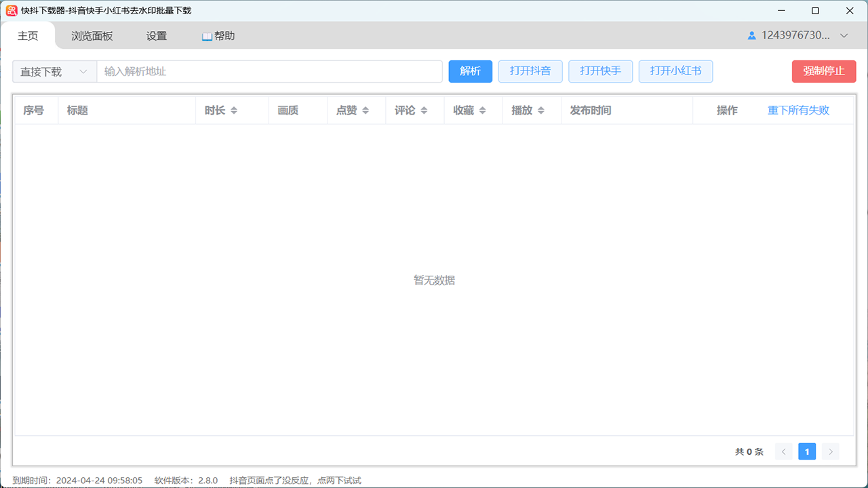
Task: Click the 打开抖音 button
Action: (x=530, y=71)
